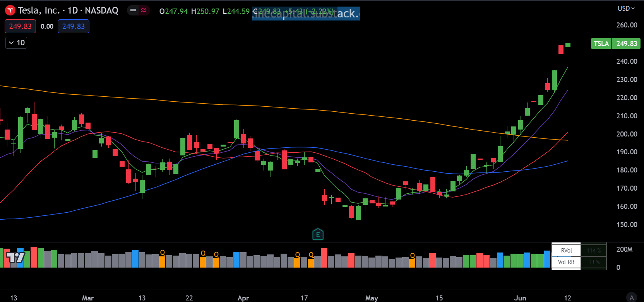Viewport: 644px width, 302px height.
Task: Click the 200.00 price axis label
Action: 627,134
